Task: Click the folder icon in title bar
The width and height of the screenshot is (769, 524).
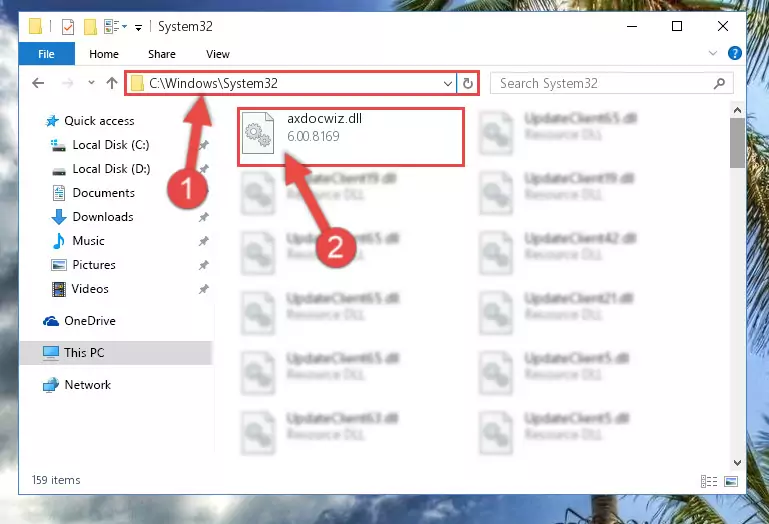Action: coord(35,26)
